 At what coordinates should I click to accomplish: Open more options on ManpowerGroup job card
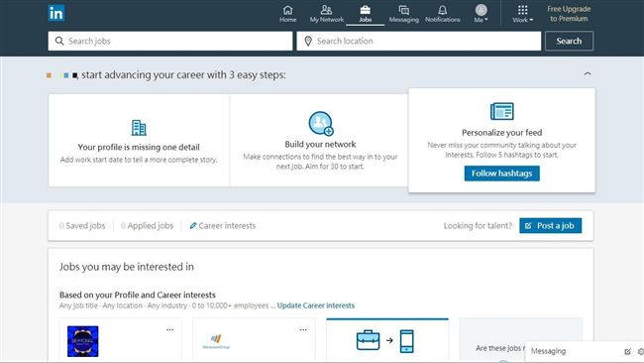[x=303, y=329]
